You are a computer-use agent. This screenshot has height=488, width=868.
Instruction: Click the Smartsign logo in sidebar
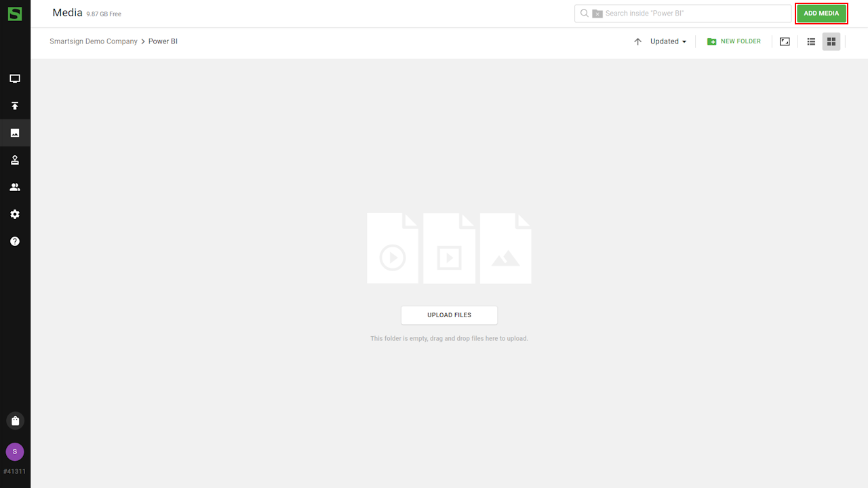click(x=15, y=14)
